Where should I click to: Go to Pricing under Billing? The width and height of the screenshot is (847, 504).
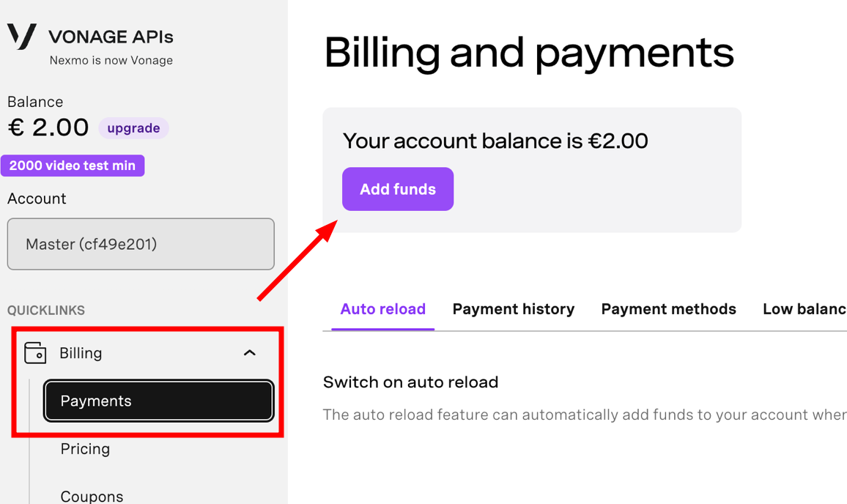coord(85,449)
